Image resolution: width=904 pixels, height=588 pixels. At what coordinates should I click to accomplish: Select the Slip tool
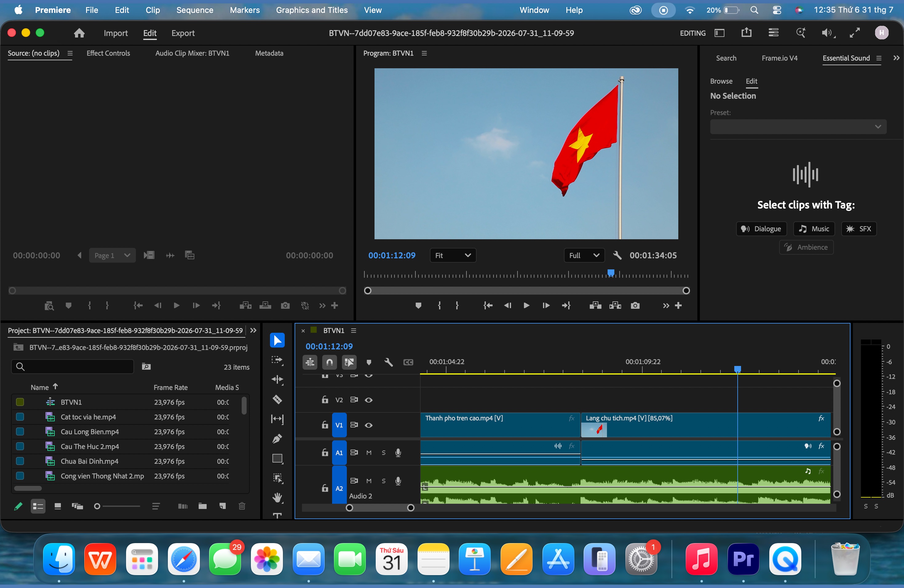click(x=277, y=419)
